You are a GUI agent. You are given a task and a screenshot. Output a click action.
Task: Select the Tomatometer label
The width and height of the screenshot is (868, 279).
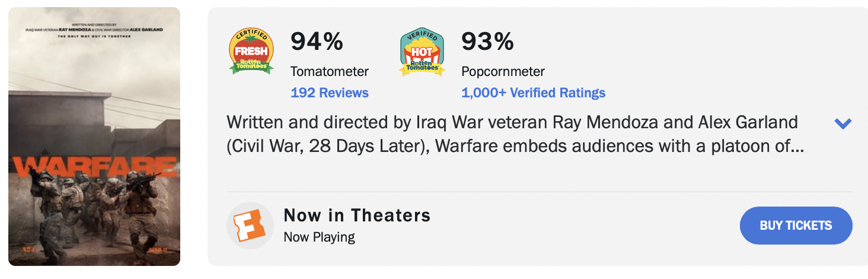point(330,71)
